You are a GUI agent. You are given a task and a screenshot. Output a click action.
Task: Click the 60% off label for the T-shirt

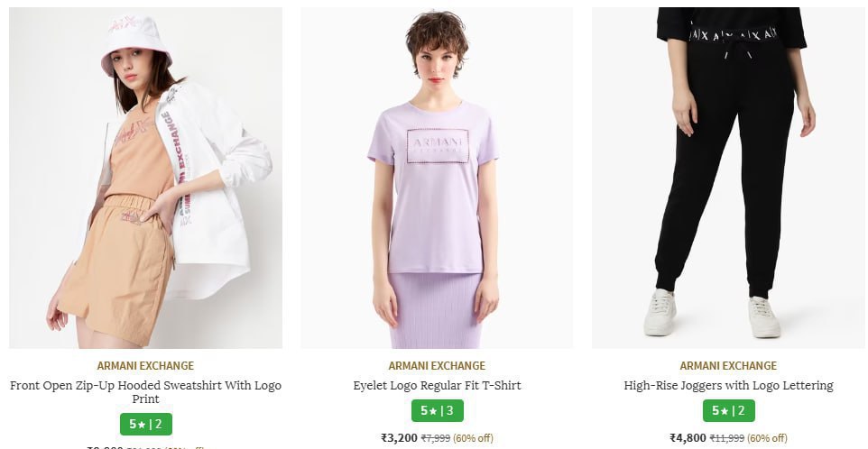(x=475, y=439)
